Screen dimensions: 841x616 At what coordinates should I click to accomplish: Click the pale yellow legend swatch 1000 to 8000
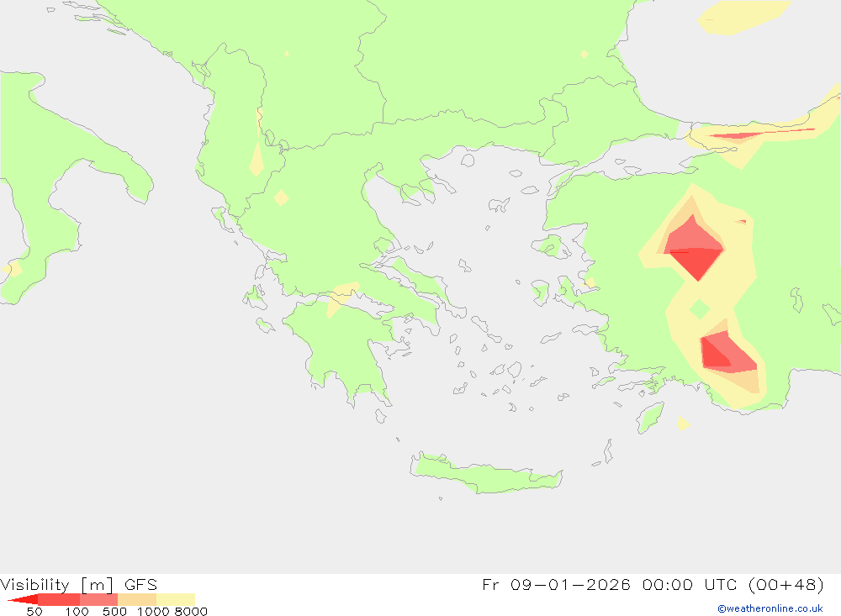(176, 599)
